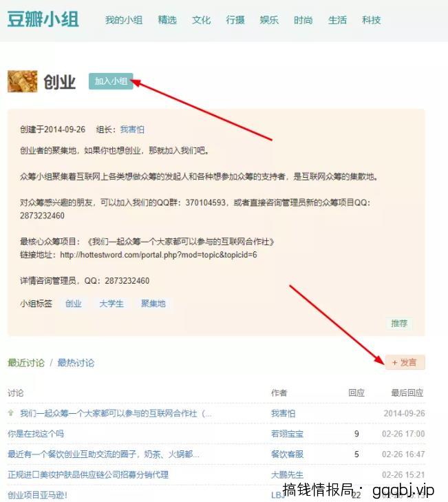The width and height of the screenshot is (448, 502).
Task: Open topic 最近有一个餐饮创业互助交流的圈子
Action: (x=104, y=454)
